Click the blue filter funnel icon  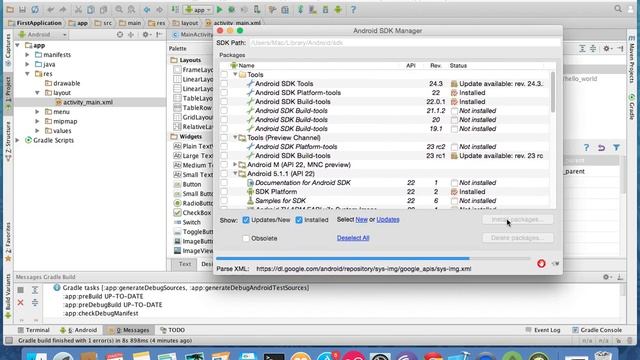[x=616, y=147]
